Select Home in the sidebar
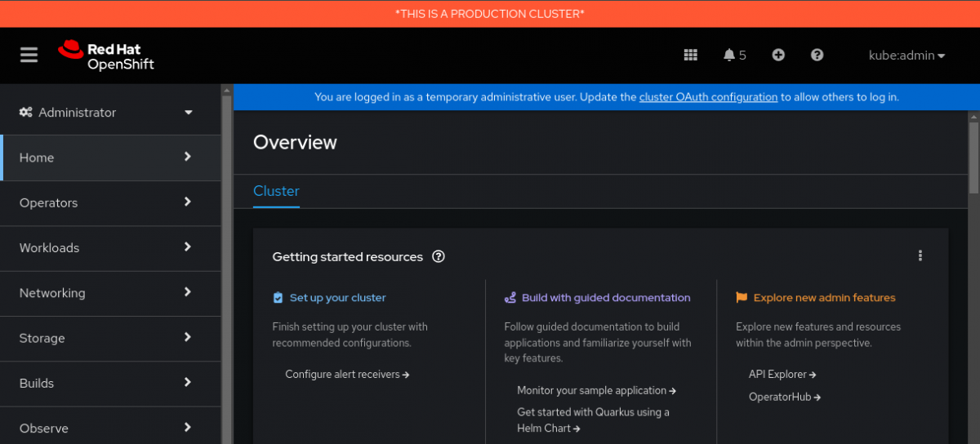Viewport: 980px width, 444px height. coord(110,158)
